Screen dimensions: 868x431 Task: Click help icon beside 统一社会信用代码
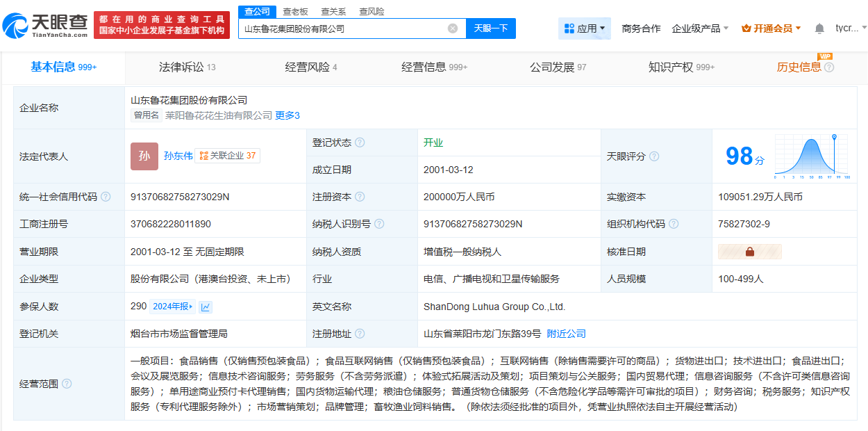click(106, 197)
